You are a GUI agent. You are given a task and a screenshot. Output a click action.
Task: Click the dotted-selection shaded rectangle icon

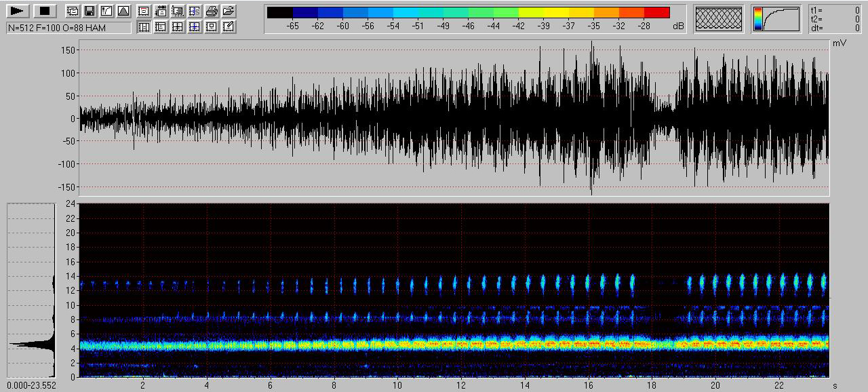click(178, 11)
